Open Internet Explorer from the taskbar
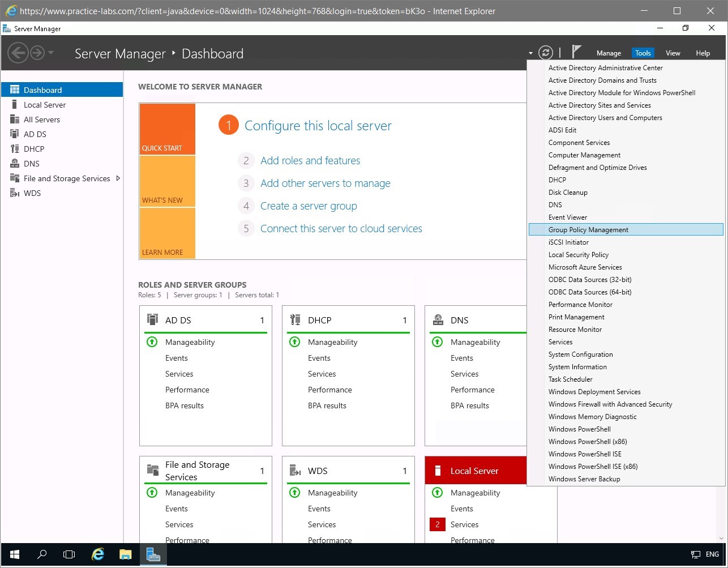 pyautogui.click(x=98, y=554)
